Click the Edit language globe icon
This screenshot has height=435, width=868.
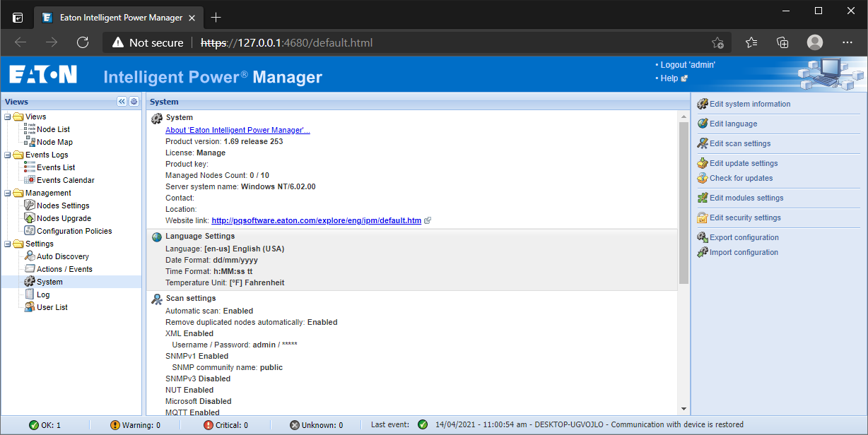click(x=703, y=124)
